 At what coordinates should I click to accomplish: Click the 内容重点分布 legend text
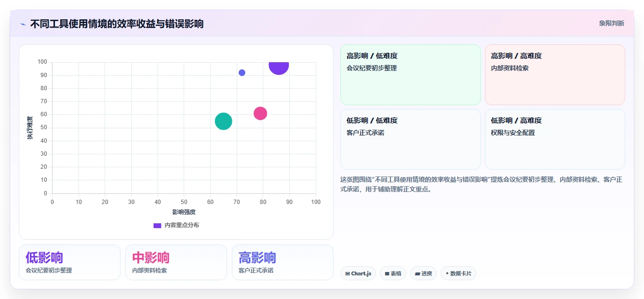point(182,225)
